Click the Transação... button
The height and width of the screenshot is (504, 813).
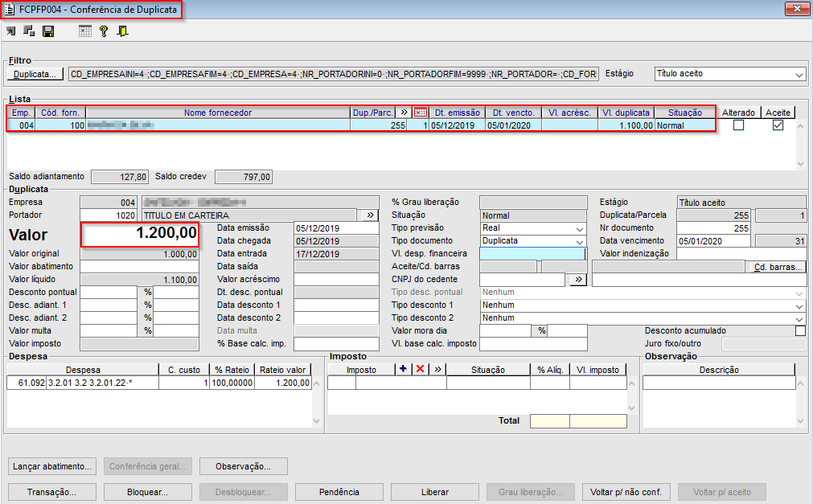coord(51,492)
